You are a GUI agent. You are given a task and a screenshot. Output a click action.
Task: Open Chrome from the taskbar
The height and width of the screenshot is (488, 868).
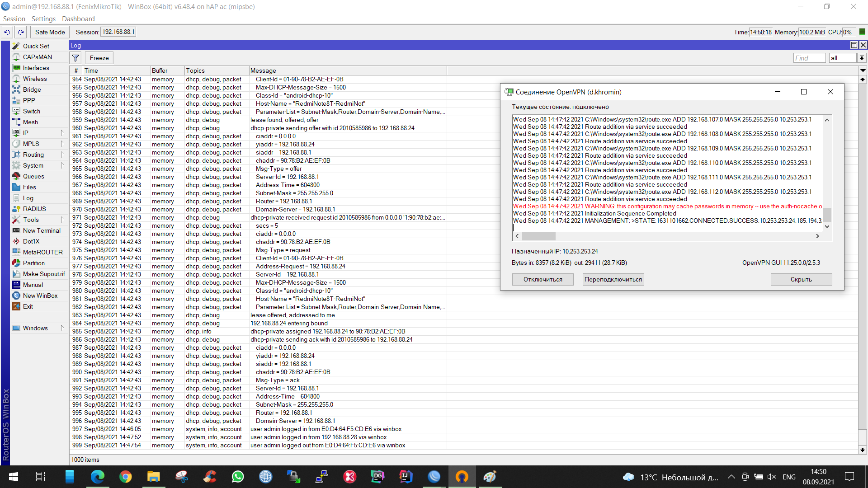pos(125,477)
